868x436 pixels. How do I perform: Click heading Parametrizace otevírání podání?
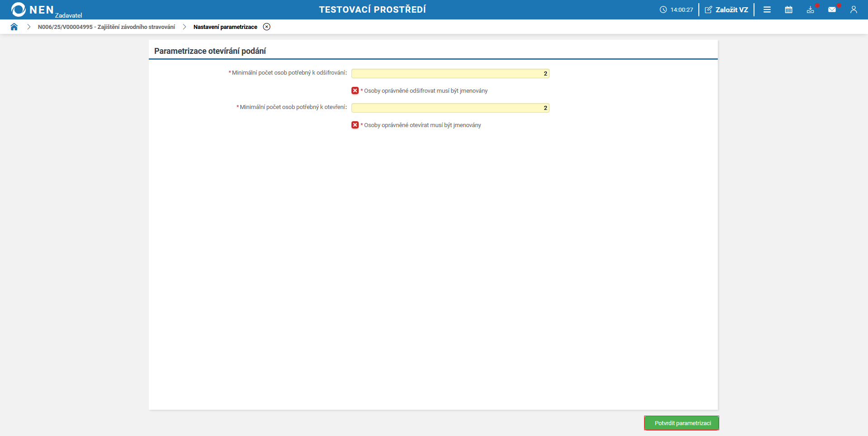(x=210, y=51)
